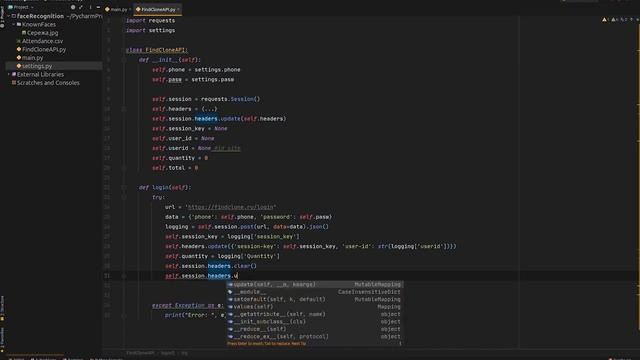This screenshot has width=640, height=360.
Task: Open the completion popup three-dots options
Action: pos(400,344)
